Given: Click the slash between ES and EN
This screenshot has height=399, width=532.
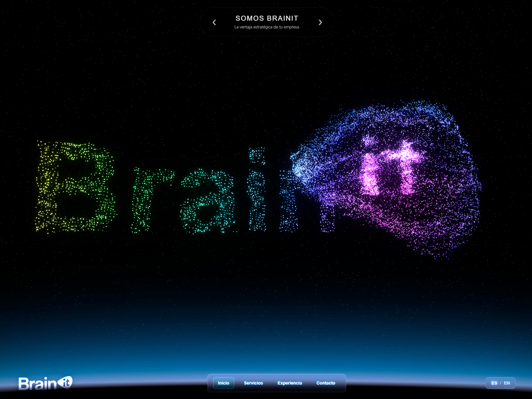Looking at the screenshot, I should pyautogui.click(x=500, y=383).
